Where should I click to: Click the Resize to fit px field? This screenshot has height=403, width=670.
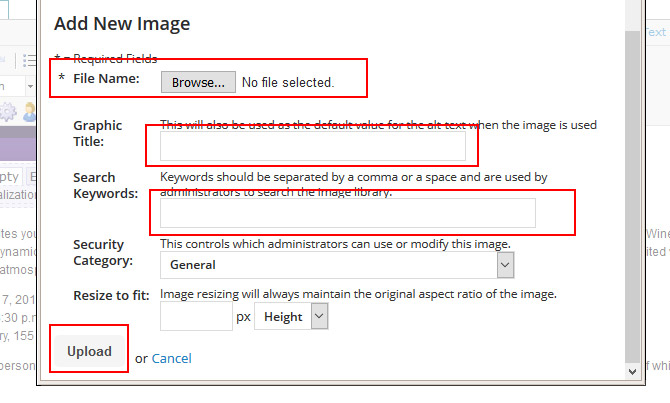click(196, 317)
